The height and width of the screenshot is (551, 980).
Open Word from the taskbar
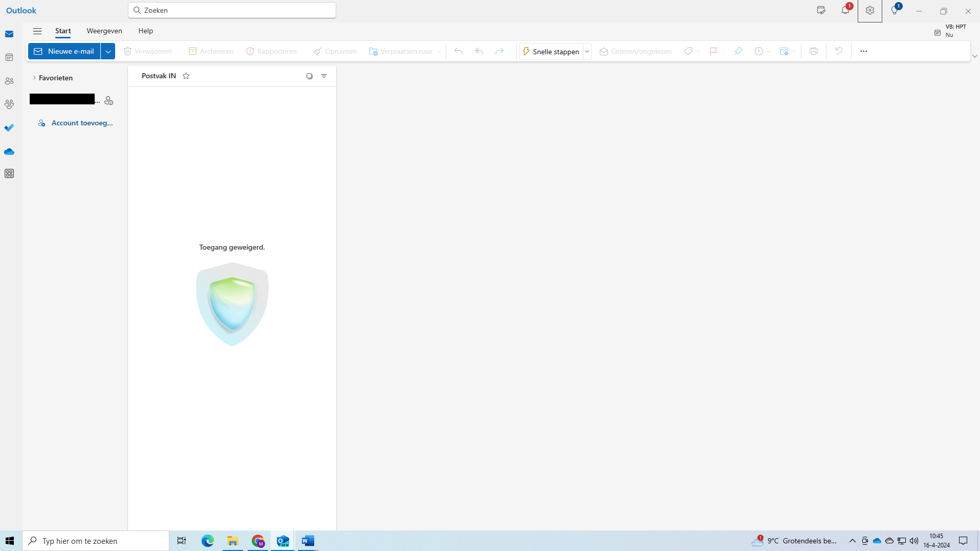click(308, 541)
